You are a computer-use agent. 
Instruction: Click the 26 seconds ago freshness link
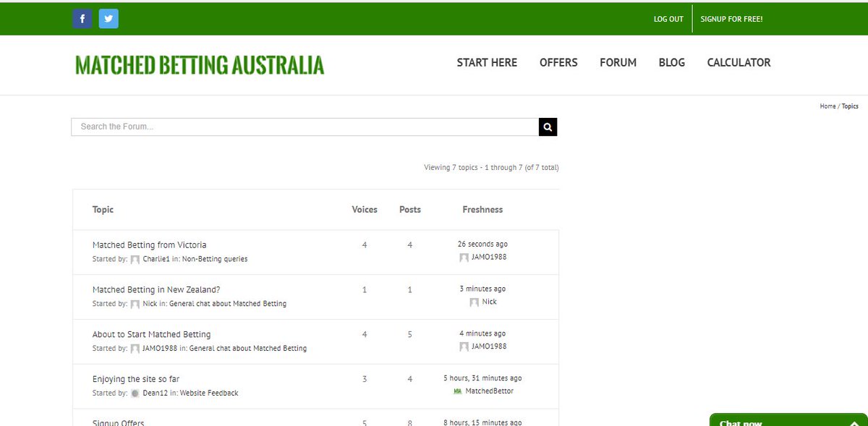(x=482, y=244)
